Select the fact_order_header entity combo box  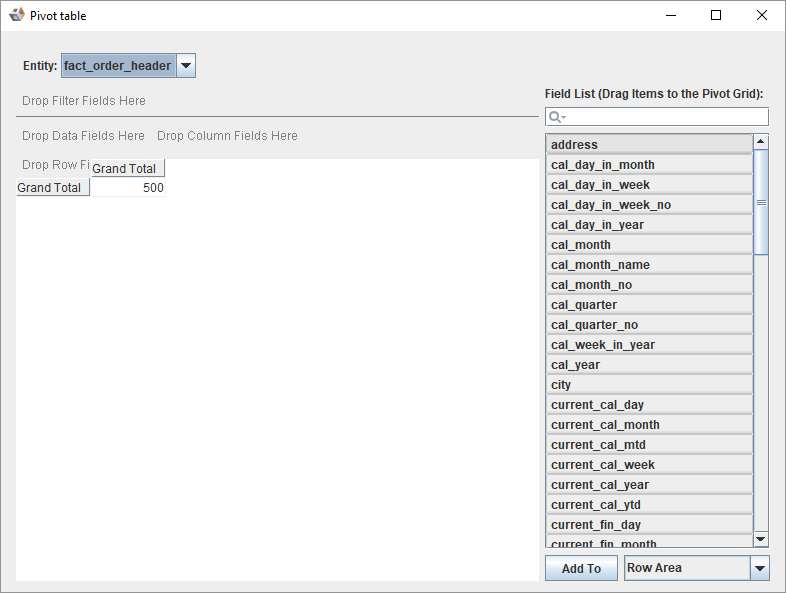click(x=118, y=66)
